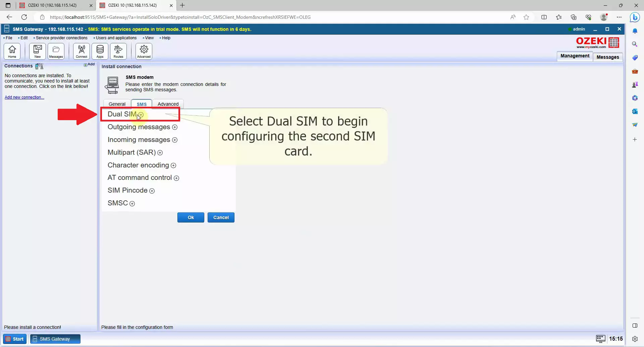Screen dimensions: 644x347
Task: Open the Edit menu
Action: (24, 38)
